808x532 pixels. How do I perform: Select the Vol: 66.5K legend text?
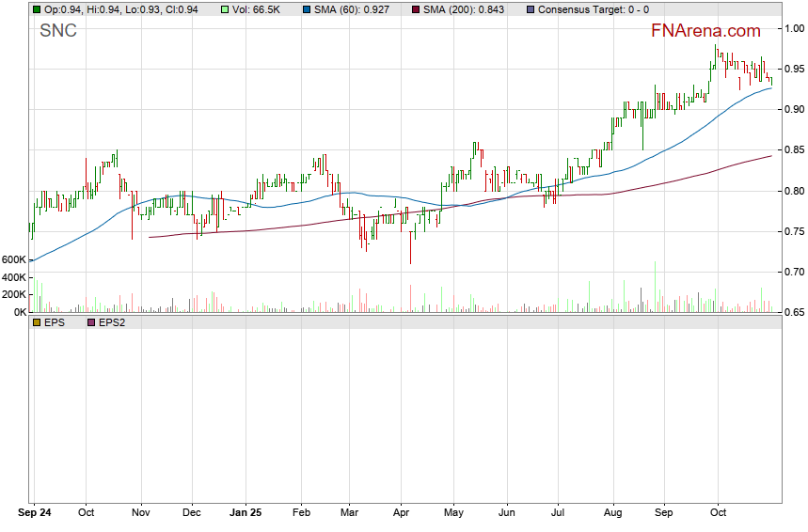[x=259, y=8]
